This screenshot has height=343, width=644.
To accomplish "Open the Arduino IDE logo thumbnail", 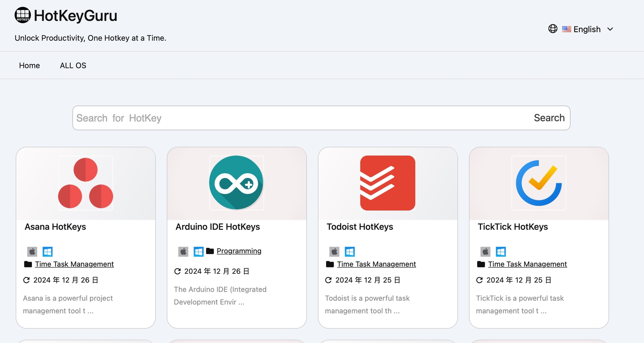I will 236,183.
